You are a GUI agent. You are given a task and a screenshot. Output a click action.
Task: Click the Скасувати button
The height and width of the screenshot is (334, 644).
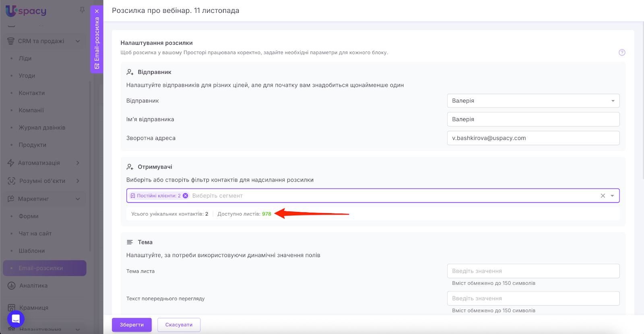[x=179, y=325]
